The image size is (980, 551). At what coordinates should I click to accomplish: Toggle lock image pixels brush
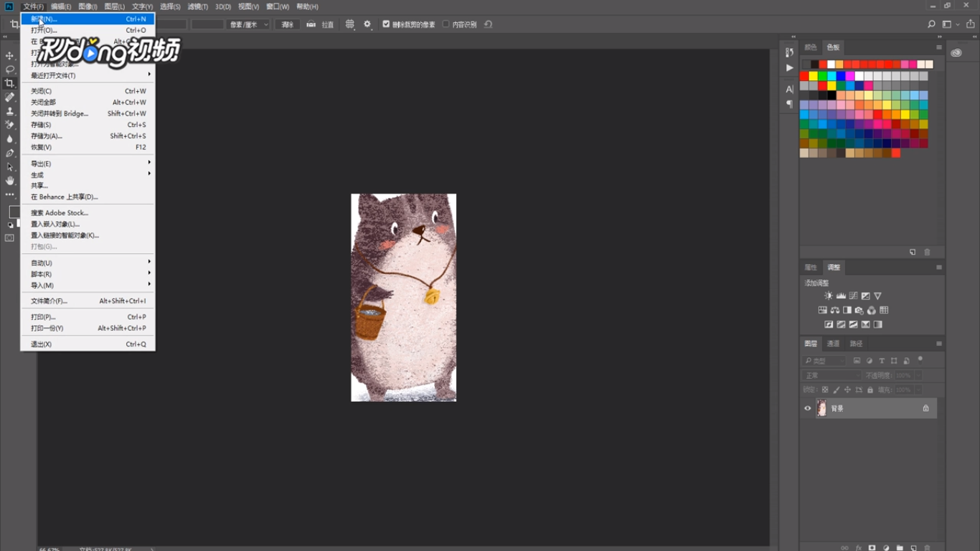click(x=837, y=390)
